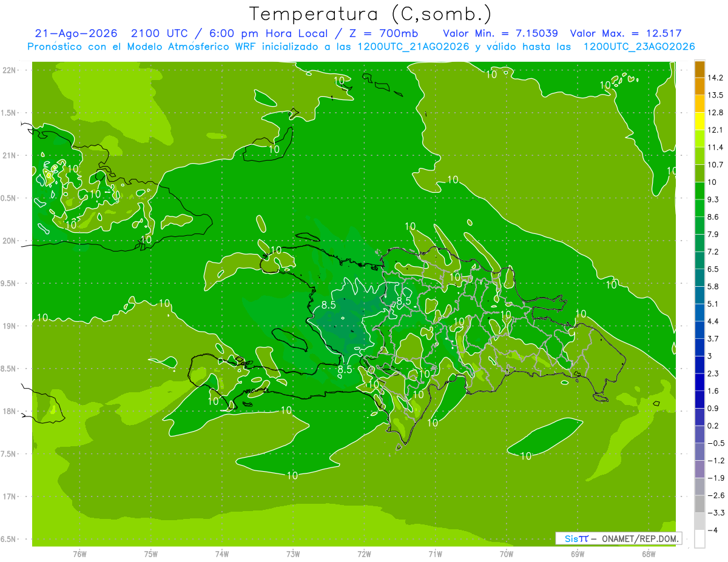The width and height of the screenshot is (728, 562).
Task: Select the legend swatch between 12.8 and 13.5
Action: [x=699, y=104]
